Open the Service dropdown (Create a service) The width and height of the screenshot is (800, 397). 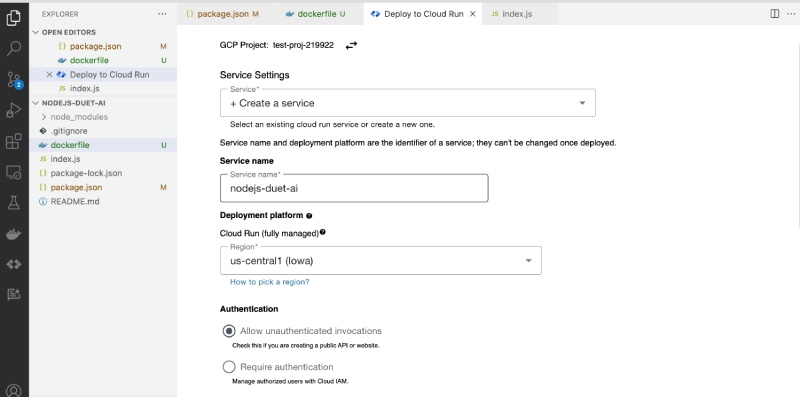[x=408, y=103]
